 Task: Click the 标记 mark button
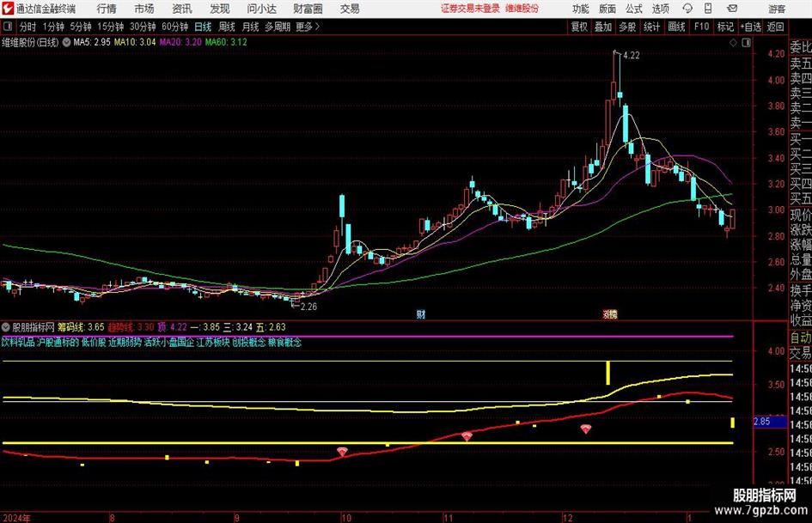[725, 27]
